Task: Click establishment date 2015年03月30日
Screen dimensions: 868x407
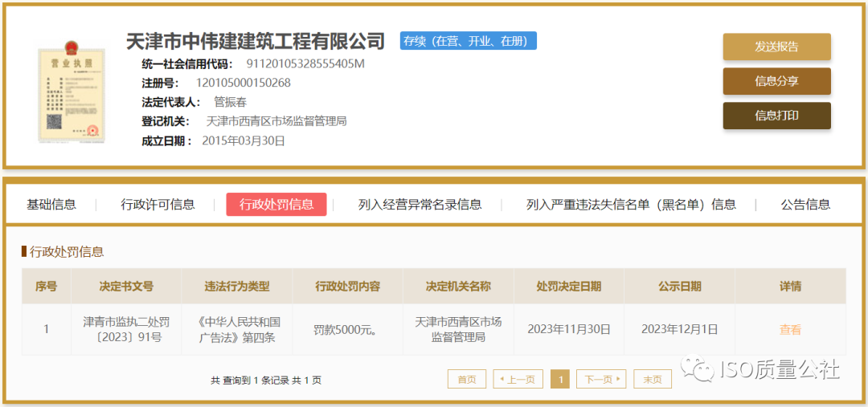Action: (x=244, y=140)
